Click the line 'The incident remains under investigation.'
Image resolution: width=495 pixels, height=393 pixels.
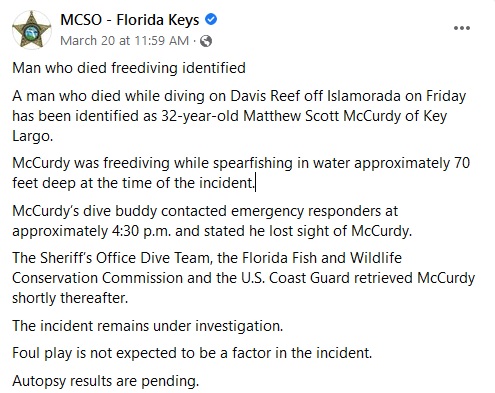[148, 326]
